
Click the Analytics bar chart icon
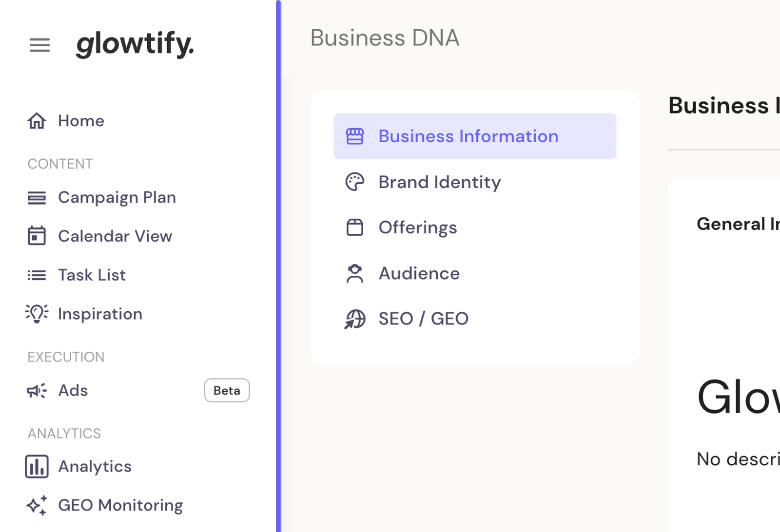tap(37, 467)
